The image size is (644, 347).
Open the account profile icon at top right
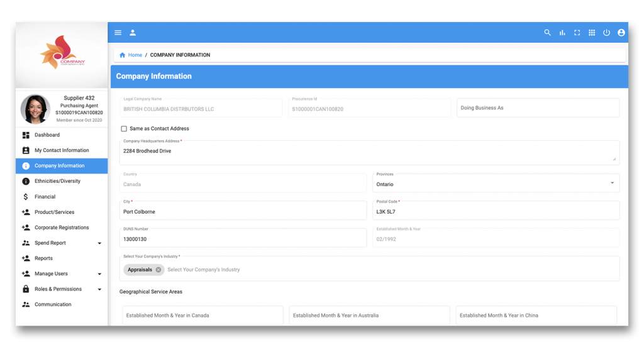click(621, 33)
